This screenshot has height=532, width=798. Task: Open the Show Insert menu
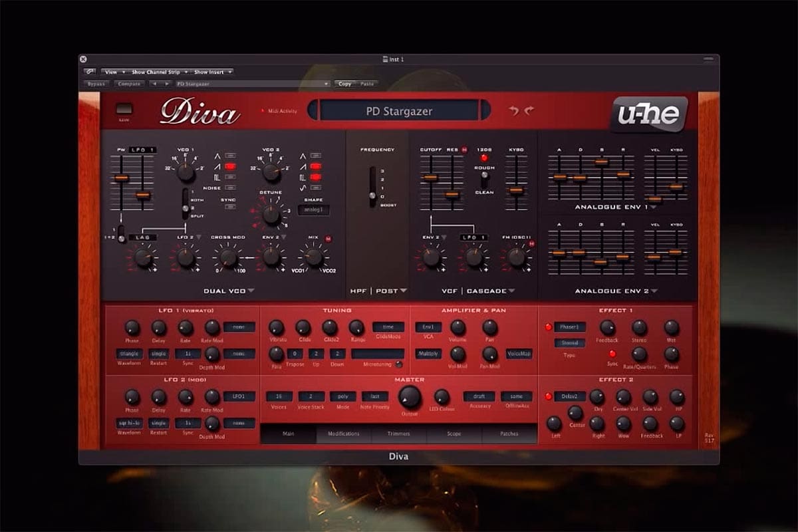point(213,72)
